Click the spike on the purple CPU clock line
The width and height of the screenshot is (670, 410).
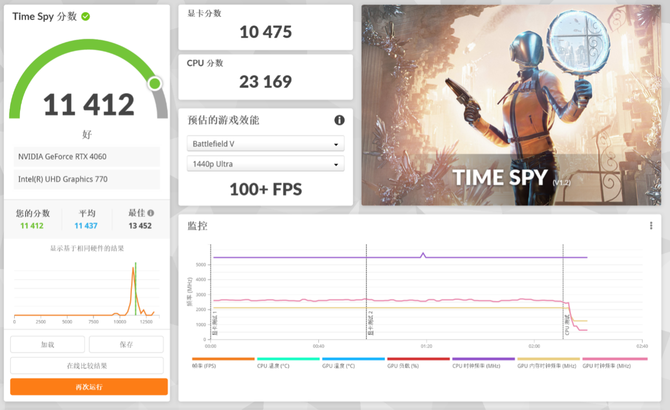click(423, 255)
